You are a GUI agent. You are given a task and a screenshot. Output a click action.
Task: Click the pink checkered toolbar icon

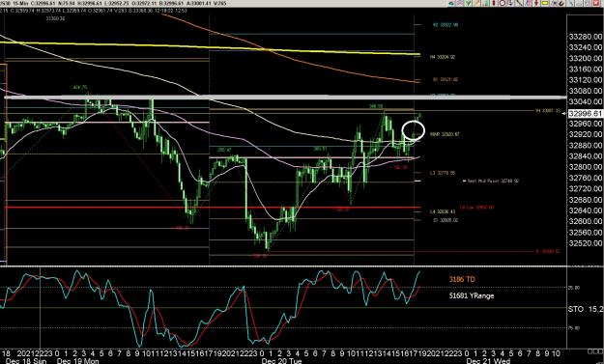[x=460, y=3]
